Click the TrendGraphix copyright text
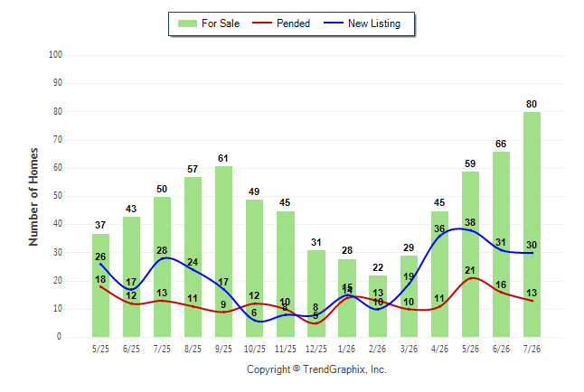The height and width of the screenshot is (392, 584). 316,369
